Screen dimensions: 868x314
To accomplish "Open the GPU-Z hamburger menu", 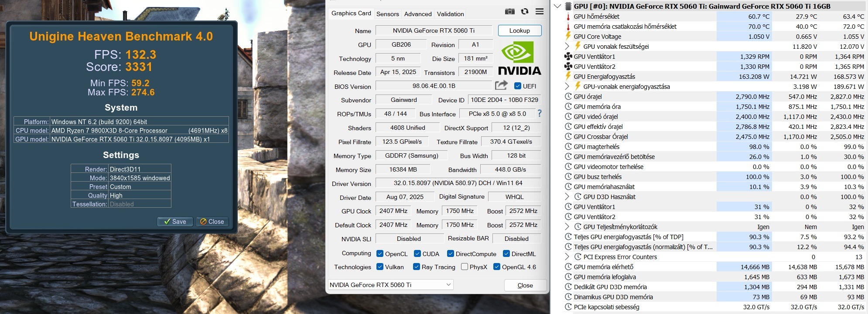I will (540, 12).
